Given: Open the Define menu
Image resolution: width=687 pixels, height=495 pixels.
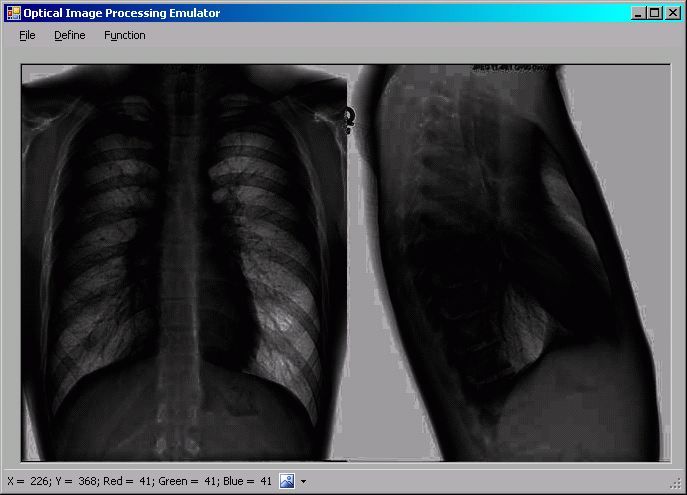Looking at the screenshot, I should (70, 35).
